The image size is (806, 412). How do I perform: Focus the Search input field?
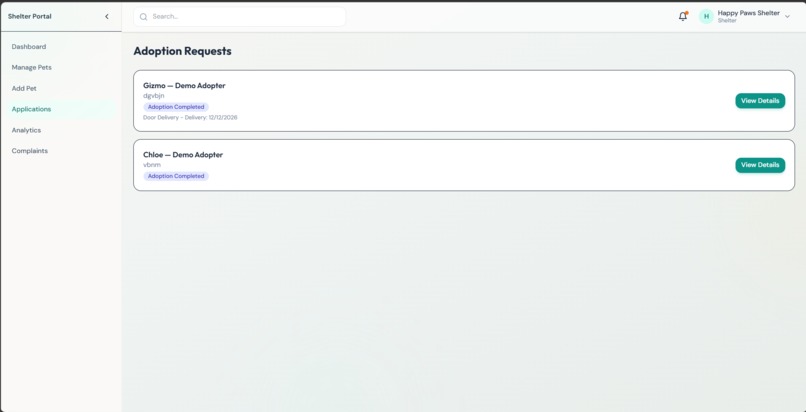pos(240,16)
